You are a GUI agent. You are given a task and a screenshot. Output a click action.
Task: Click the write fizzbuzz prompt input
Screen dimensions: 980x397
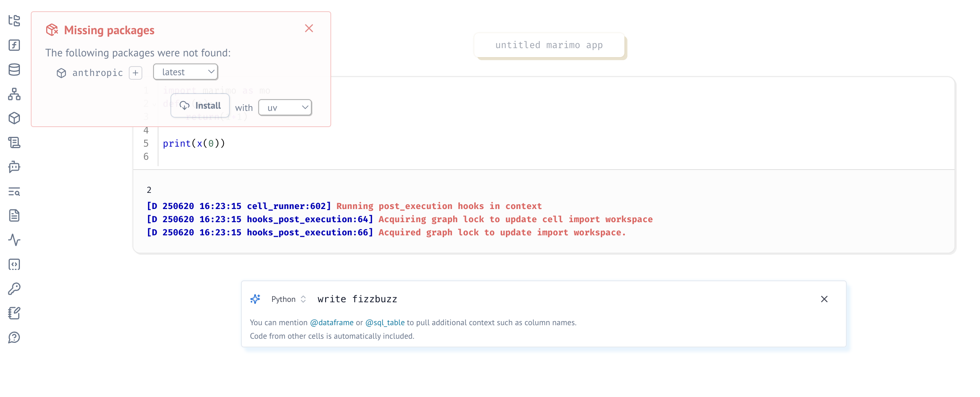pos(565,299)
